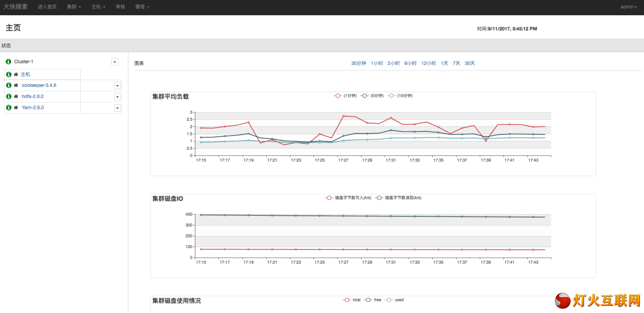This screenshot has height=313, width=644.
Task: Click the 集群磁盘IO chart title
Action: [167, 199]
